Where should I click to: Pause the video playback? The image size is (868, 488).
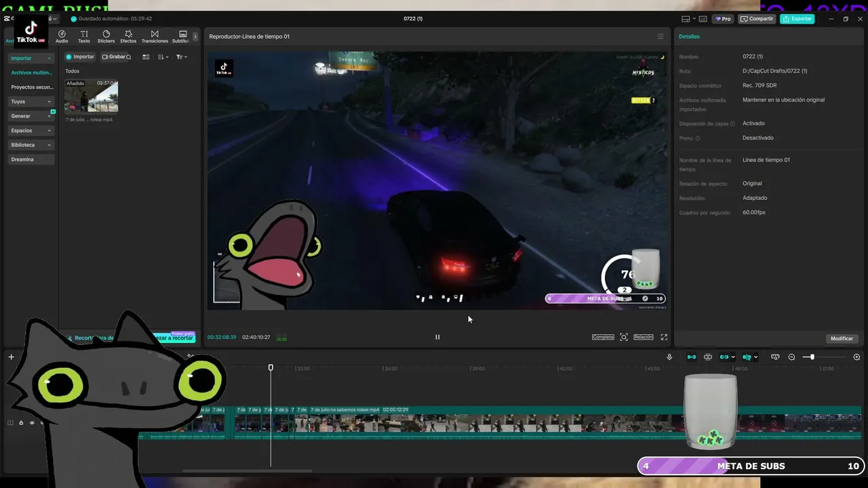pyautogui.click(x=437, y=337)
